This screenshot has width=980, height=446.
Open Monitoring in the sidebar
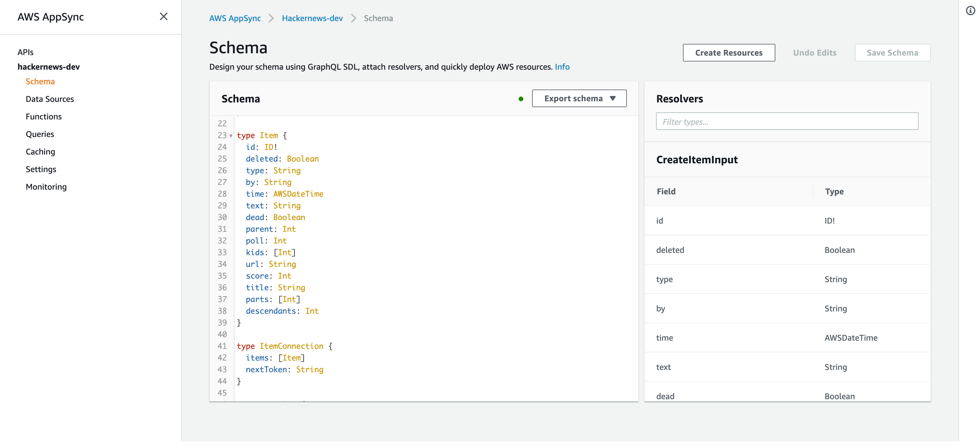coord(46,187)
